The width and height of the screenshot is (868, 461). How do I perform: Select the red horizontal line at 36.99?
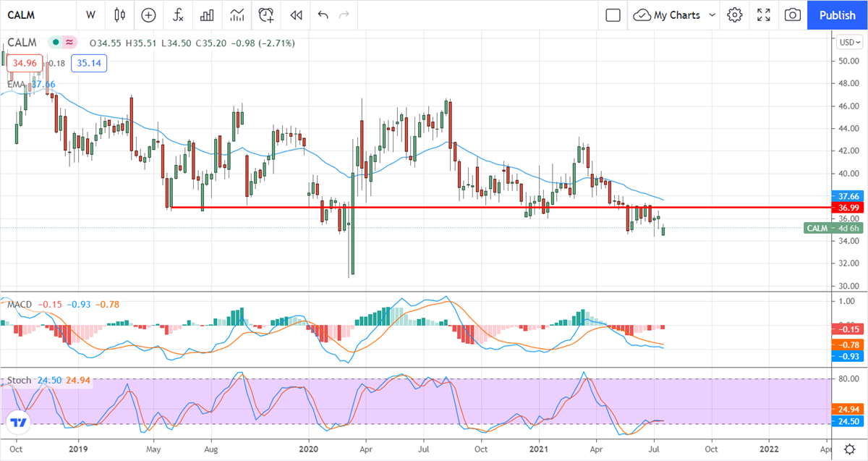[x=434, y=208]
